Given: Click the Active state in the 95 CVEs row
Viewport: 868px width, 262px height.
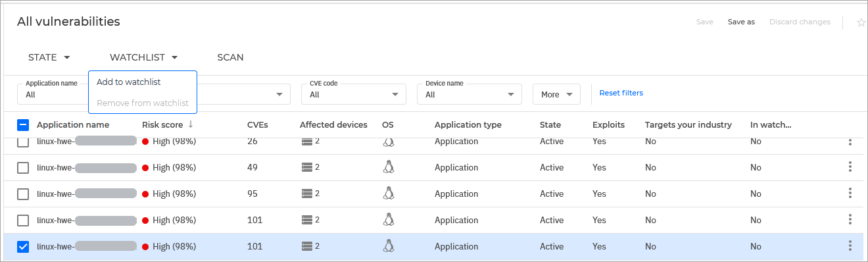Looking at the screenshot, I should (x=552, y=194).
